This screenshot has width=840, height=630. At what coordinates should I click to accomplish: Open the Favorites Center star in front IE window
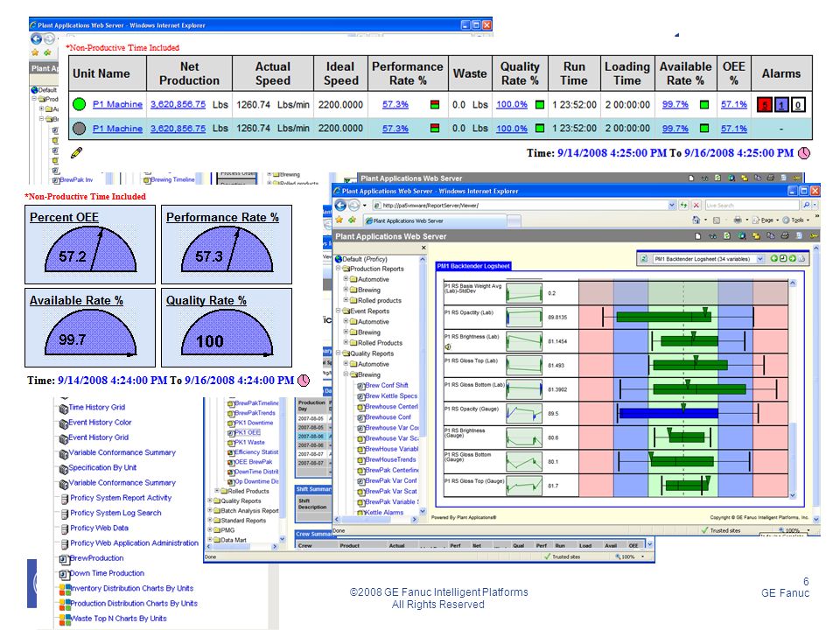coord(339,220)
